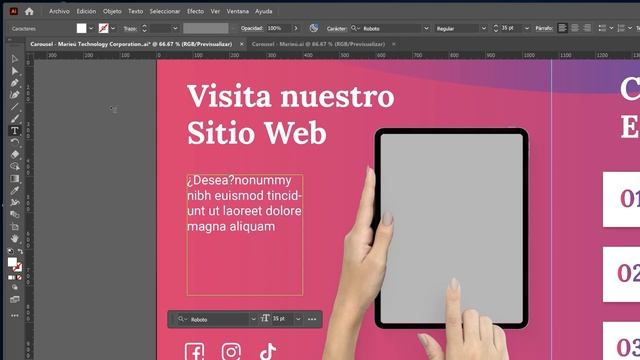Select the Rotate tool
This screenshot has height=360, width=640.
coord(14,142)
